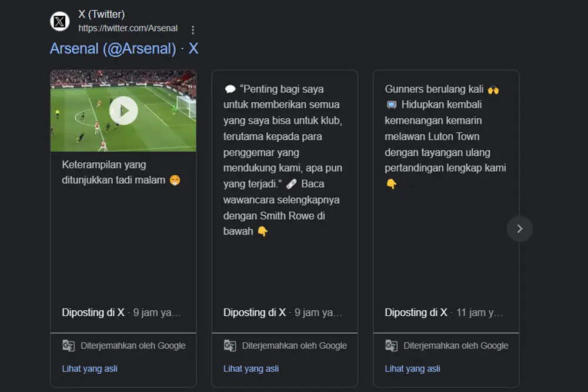The height and width of the screenshot is (392, 588).
Task: Open the search result options dropdown
Action: point(192,29)
